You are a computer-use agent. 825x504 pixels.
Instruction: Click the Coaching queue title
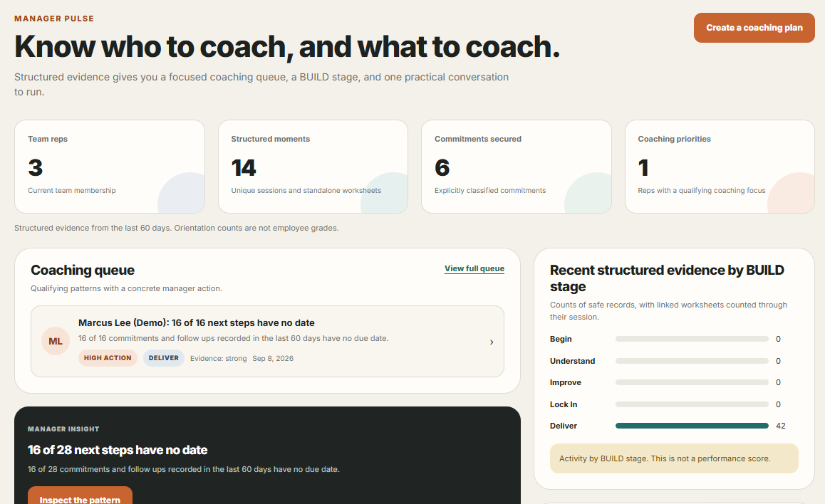[83, 270]
